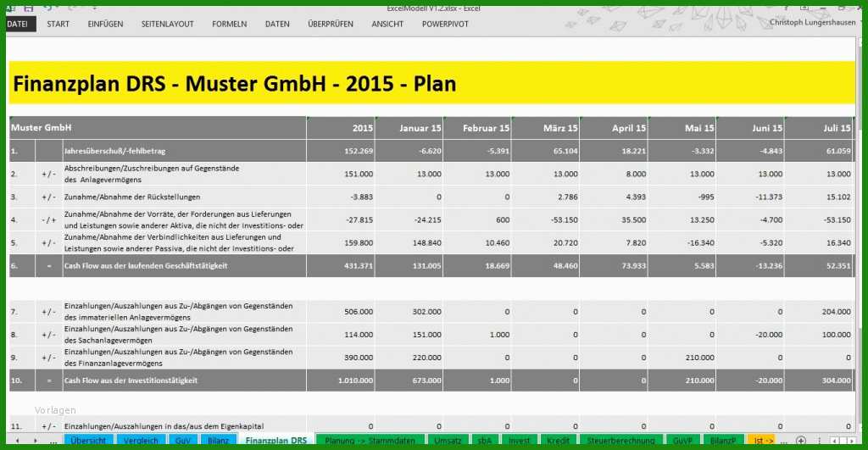The width and height of the screenshot is (868, 450).
Task: Click the 2015 column header
Action: [341, 128]
